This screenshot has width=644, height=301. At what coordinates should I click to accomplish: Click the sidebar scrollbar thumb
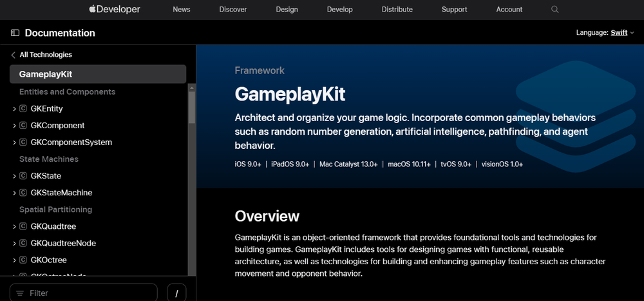point(192,107)
